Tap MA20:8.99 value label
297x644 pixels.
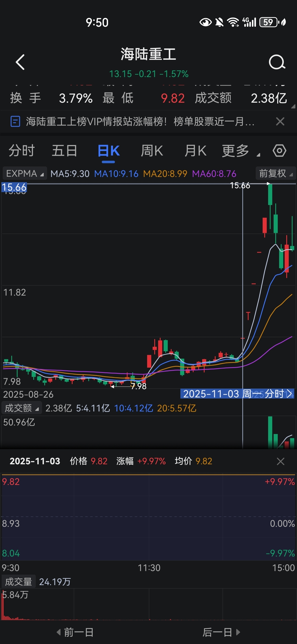[165, 174]
